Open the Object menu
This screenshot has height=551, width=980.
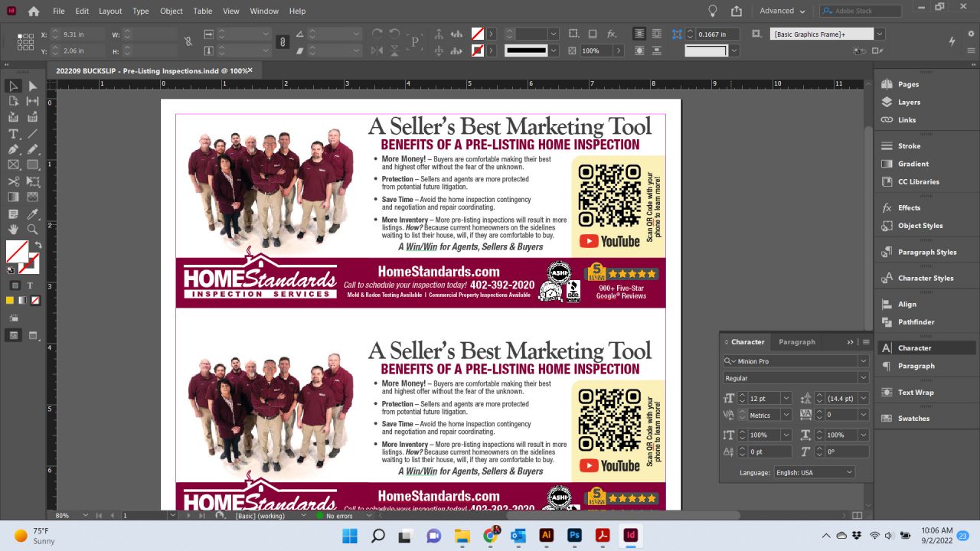[171, 11]
